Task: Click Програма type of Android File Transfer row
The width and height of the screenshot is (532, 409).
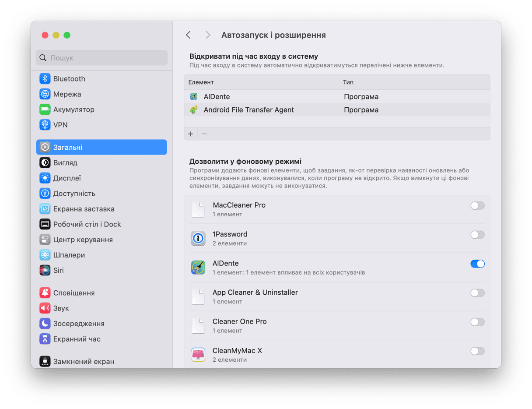Action: pyautogui.click(x=361, y=110)
